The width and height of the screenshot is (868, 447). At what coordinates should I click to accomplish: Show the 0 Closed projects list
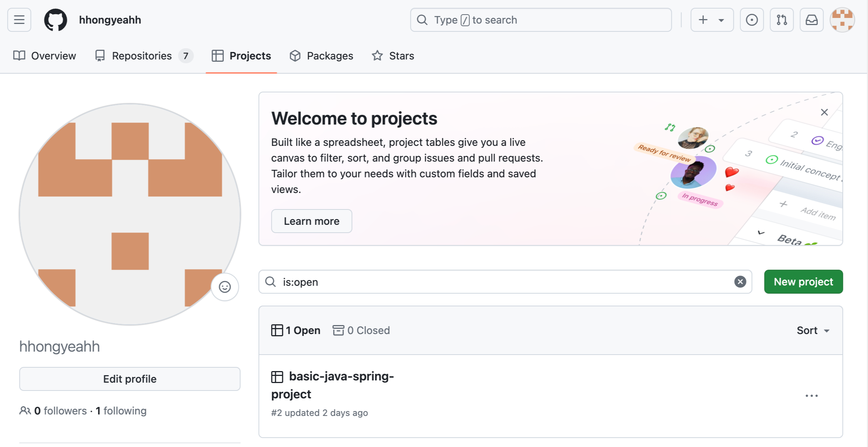point(361,330)
